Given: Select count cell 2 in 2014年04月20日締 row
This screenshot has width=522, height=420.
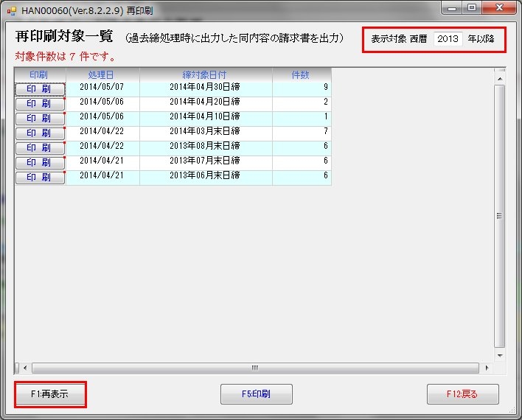Looking at the screenshot, I should tap(302, 104).
